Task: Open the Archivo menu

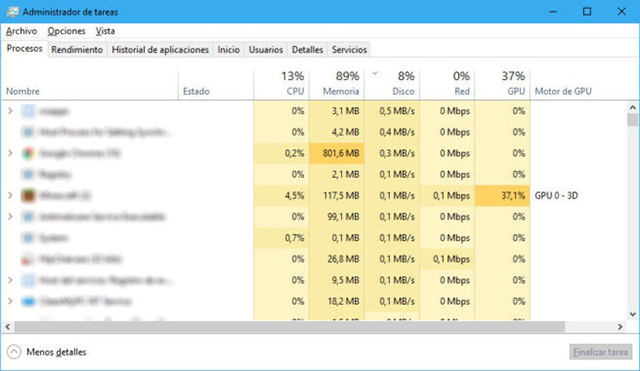Action: click(21, 31)
